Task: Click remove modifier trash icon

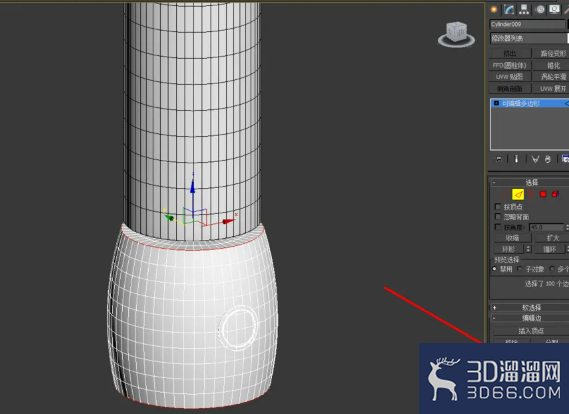Action: click(548, 159)
